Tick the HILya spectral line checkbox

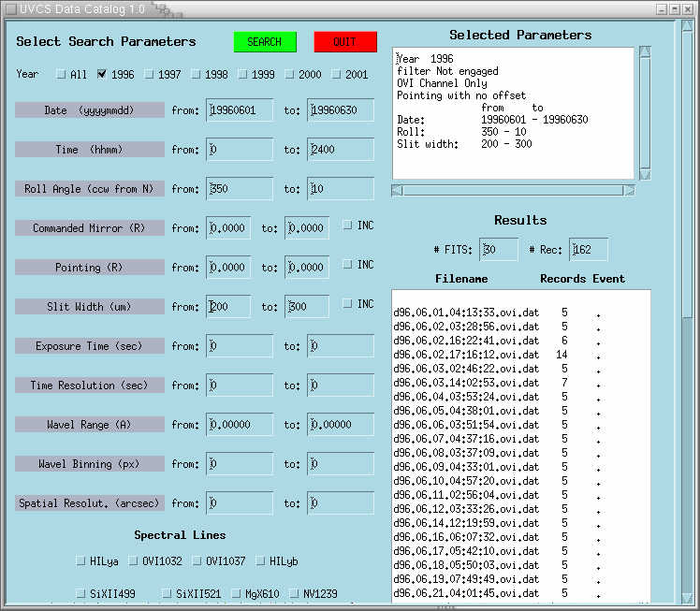pos(81,560)
